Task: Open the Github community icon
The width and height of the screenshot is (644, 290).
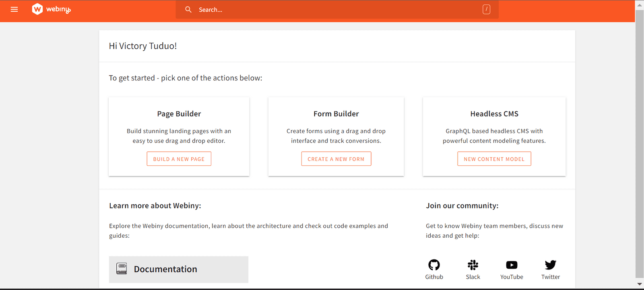Action: [434, 265]
